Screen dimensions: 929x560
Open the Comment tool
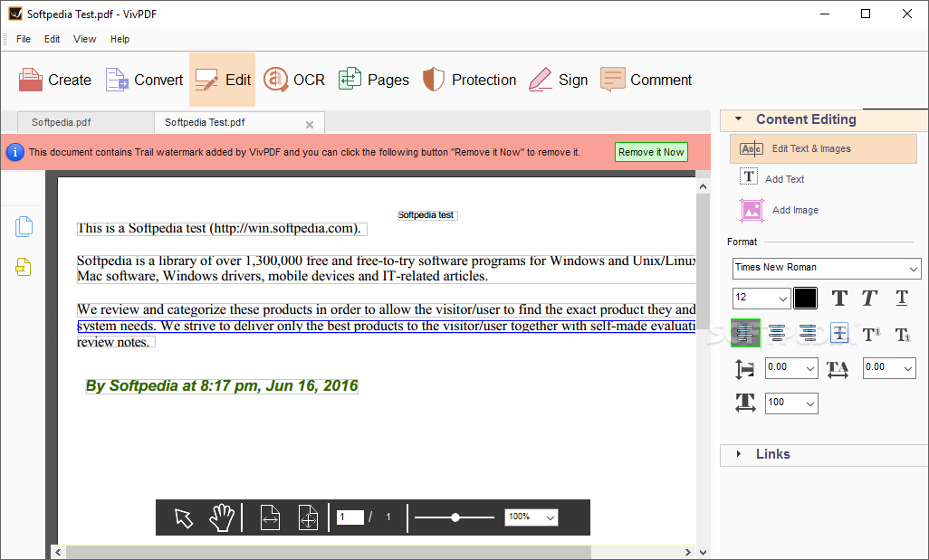[646, 80]
